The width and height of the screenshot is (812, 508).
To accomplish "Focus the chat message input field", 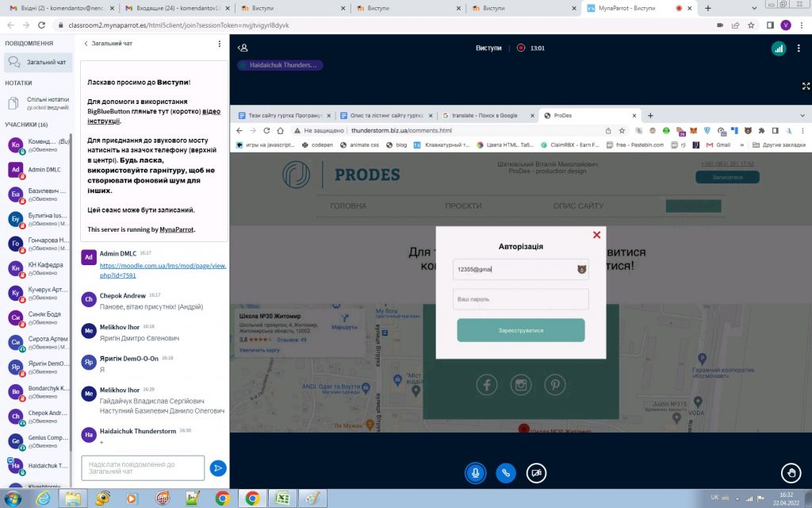I will click(143, 468).
